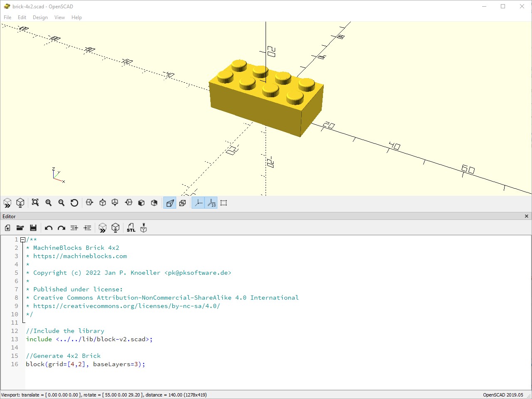Click comment '//Generate 4x2 Brick'
The height and width of the screenshot is (399, 532).
pyautogui.click(x=63, y=356)
